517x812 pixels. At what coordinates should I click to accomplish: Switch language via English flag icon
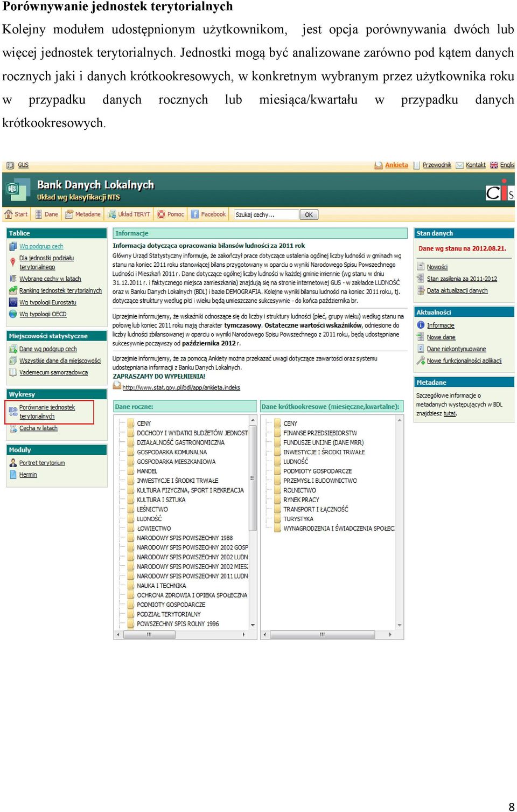click(494, 165)
